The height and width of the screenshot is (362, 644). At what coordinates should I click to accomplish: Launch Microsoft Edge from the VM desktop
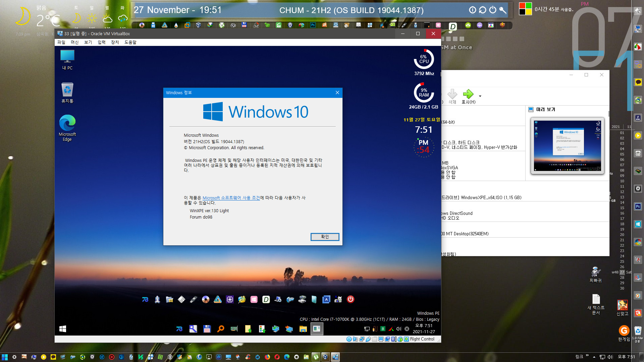coord(67,128)
